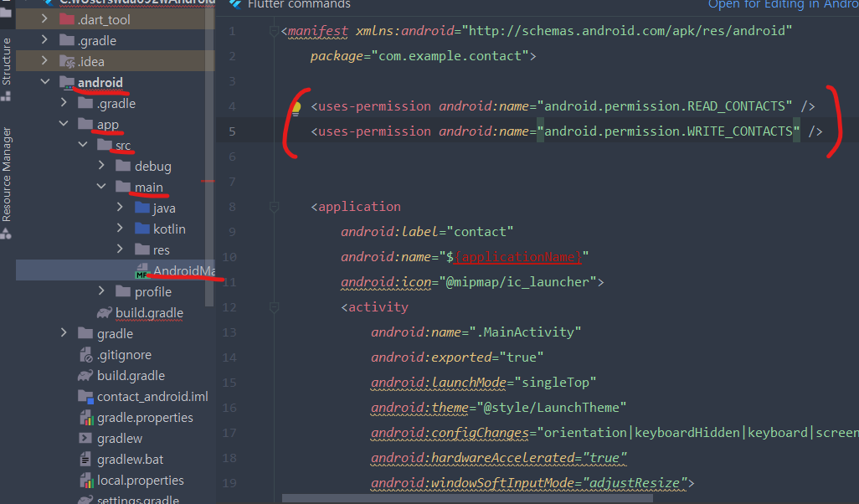Click the editor horizontal scrollbar

click(x=466, y=498)
